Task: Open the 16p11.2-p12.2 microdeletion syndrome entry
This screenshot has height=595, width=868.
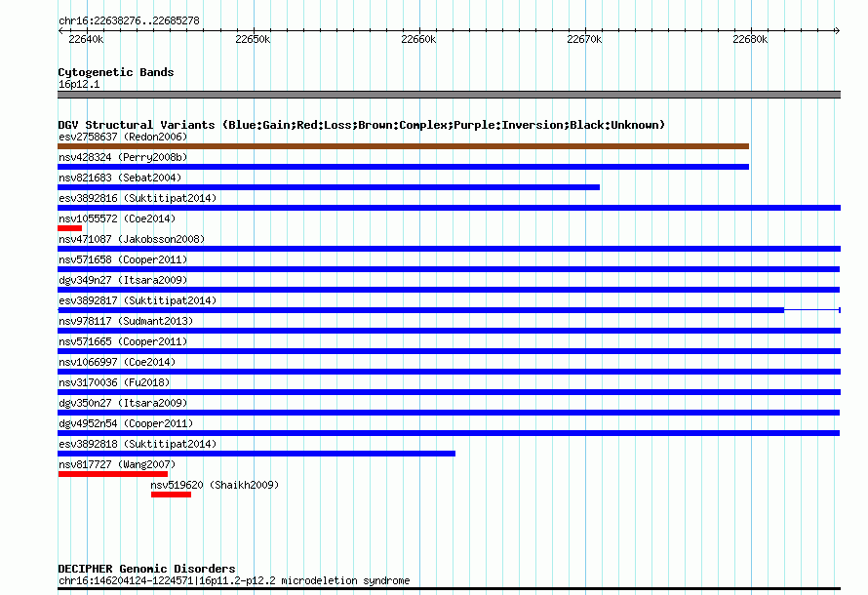Action: [234, 580]
